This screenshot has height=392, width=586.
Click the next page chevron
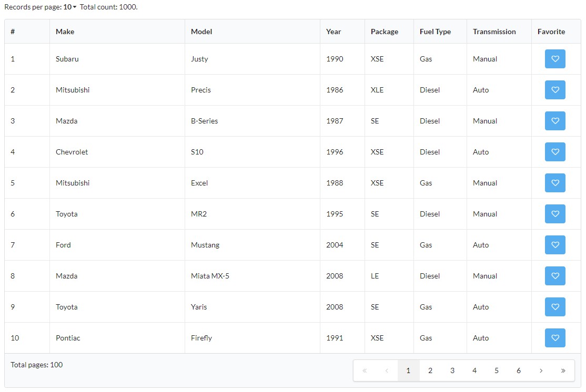(x=541, y=370)
